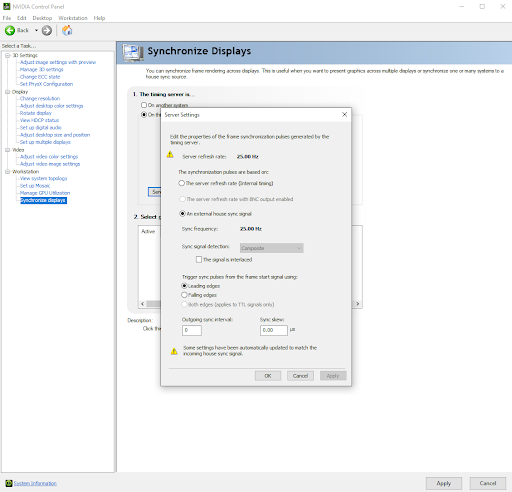Viewport: 512px width, 492px height.
Task: Collapse the Display tree node
Action: pyautogui.click(x=7, y=92)
